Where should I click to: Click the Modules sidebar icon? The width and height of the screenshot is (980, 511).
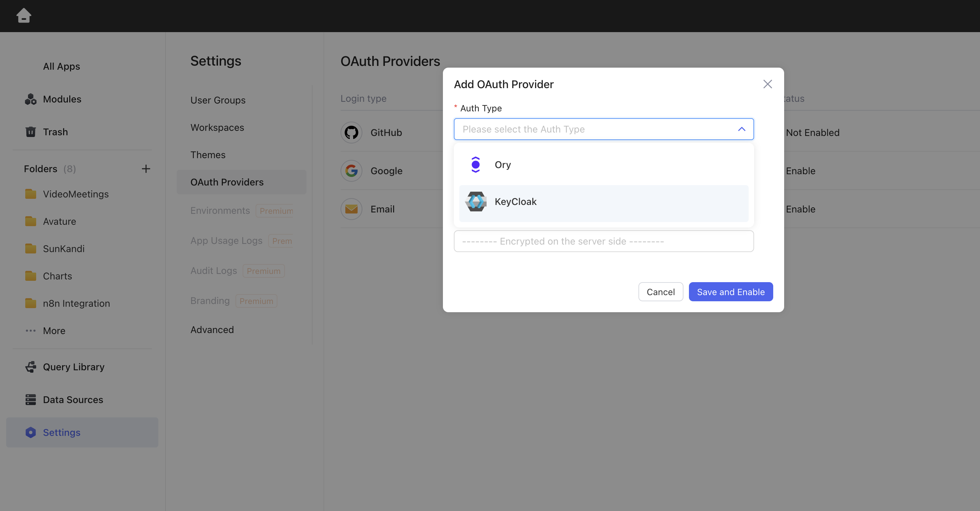tap(30, 99)
